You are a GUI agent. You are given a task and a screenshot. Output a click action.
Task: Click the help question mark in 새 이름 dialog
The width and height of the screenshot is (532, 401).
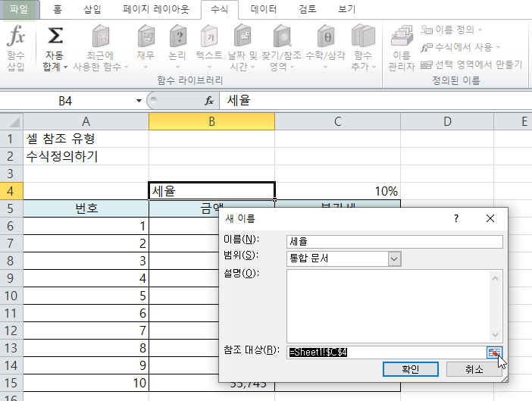pyautogui.click(x=456, y=218)
